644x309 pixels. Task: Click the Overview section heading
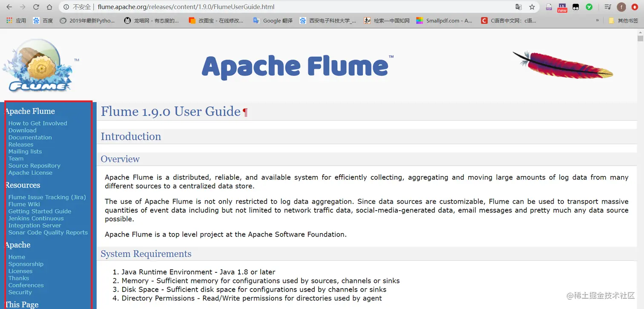click(x=120, y=159)
